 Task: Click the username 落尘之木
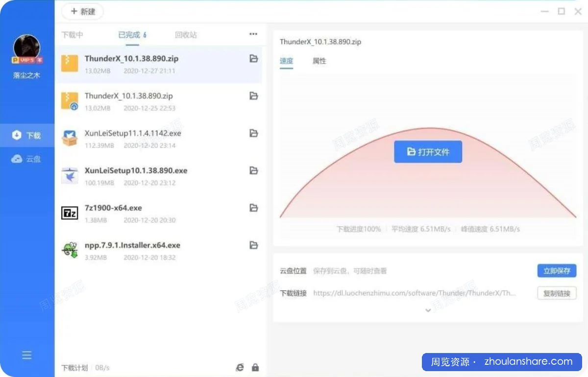pos(27,75)
